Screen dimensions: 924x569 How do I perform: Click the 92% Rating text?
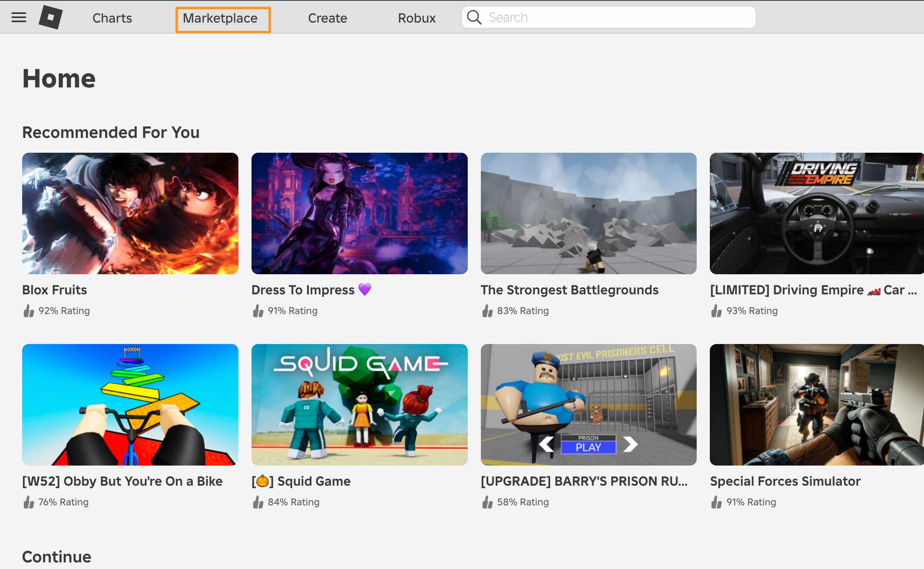[64, 311]
